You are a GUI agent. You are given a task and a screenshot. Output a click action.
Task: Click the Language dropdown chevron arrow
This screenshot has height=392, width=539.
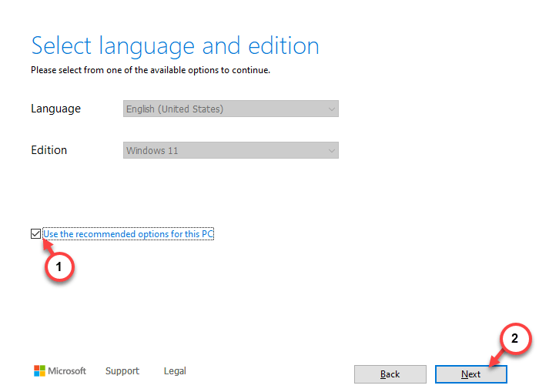331,109
